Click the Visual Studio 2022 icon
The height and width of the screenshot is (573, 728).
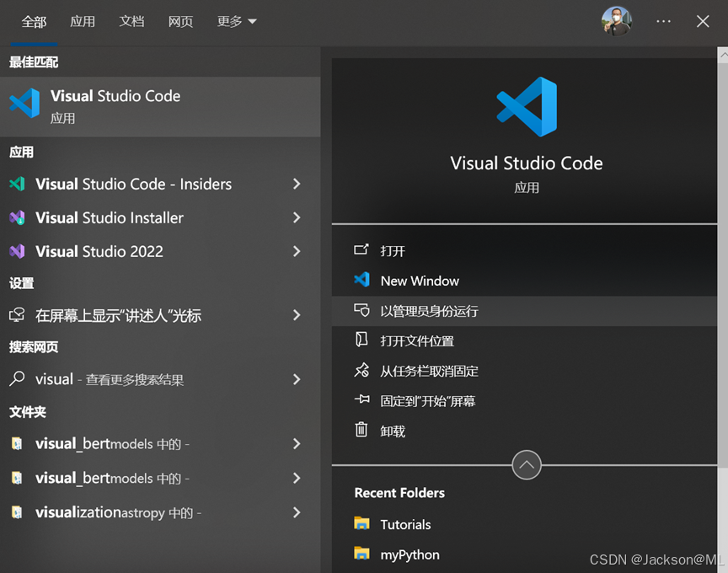pos(17,251)
